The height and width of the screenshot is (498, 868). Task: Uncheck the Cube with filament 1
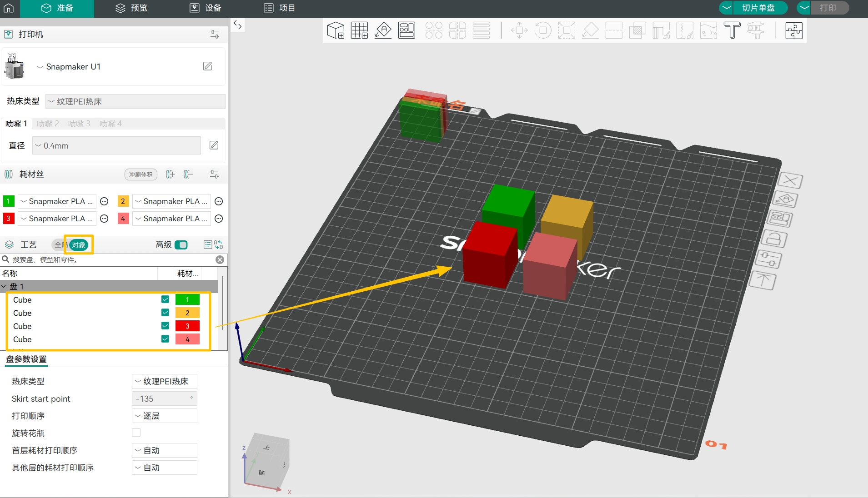point(165,300)
